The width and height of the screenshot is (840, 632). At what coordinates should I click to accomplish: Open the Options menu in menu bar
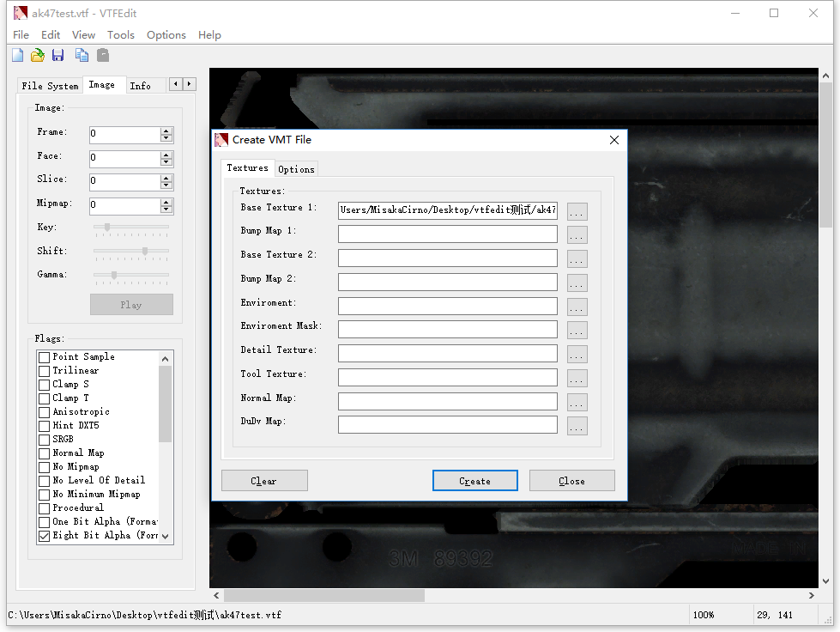click(x=166, y=35)
